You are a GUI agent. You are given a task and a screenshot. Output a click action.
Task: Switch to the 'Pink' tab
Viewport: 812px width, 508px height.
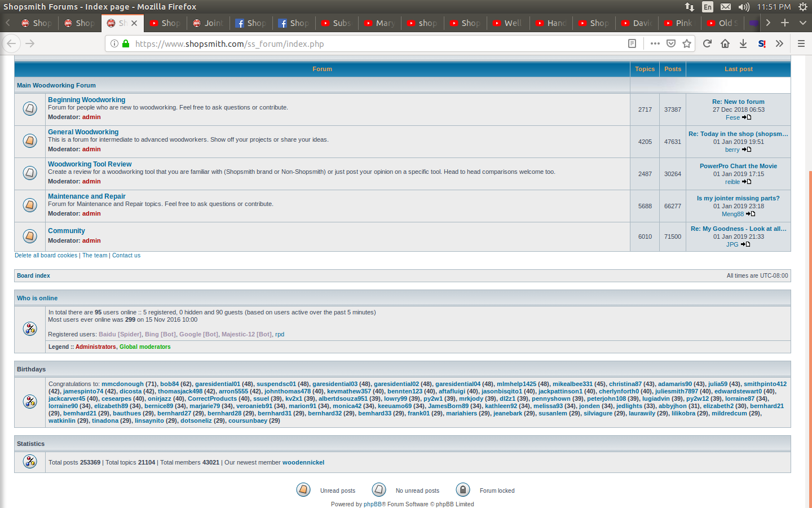tap(680, 23)
